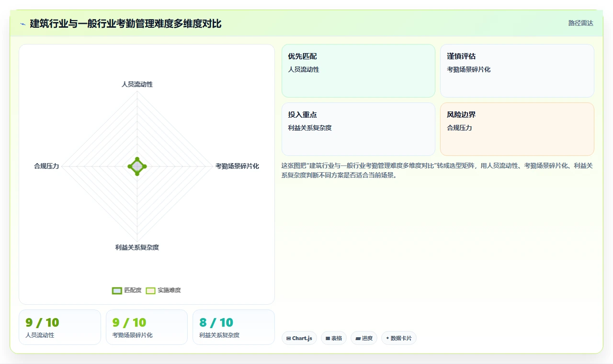Click the 路径雷达 label in the header
Screen dimensions: 613x364
click(x=581, y=23)
